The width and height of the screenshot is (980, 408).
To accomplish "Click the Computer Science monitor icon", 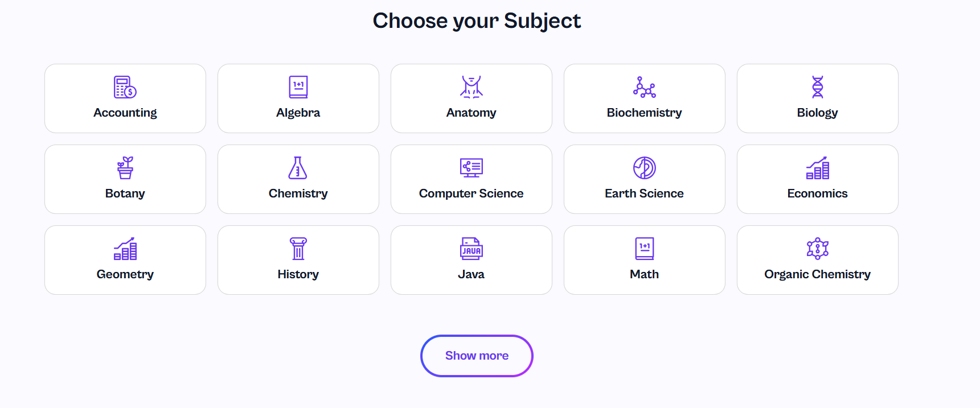I will click(x=471, y=168).
